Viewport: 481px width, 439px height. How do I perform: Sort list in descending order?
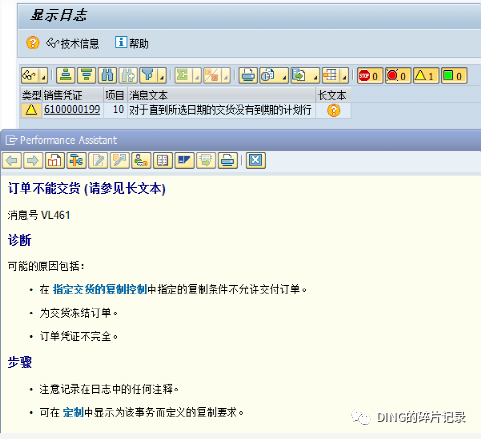[x=86, y=75]
